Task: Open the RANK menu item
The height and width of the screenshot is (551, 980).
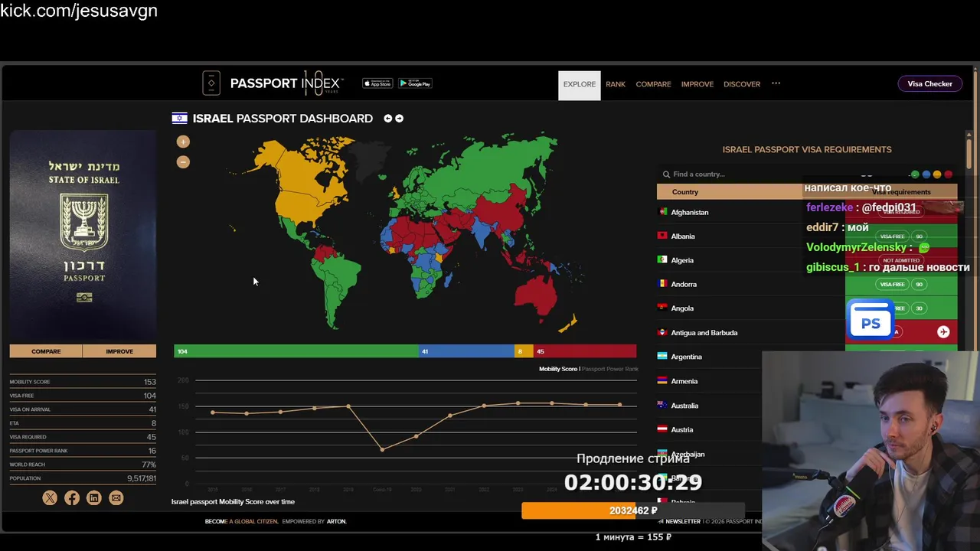Action: pos(616,84)
